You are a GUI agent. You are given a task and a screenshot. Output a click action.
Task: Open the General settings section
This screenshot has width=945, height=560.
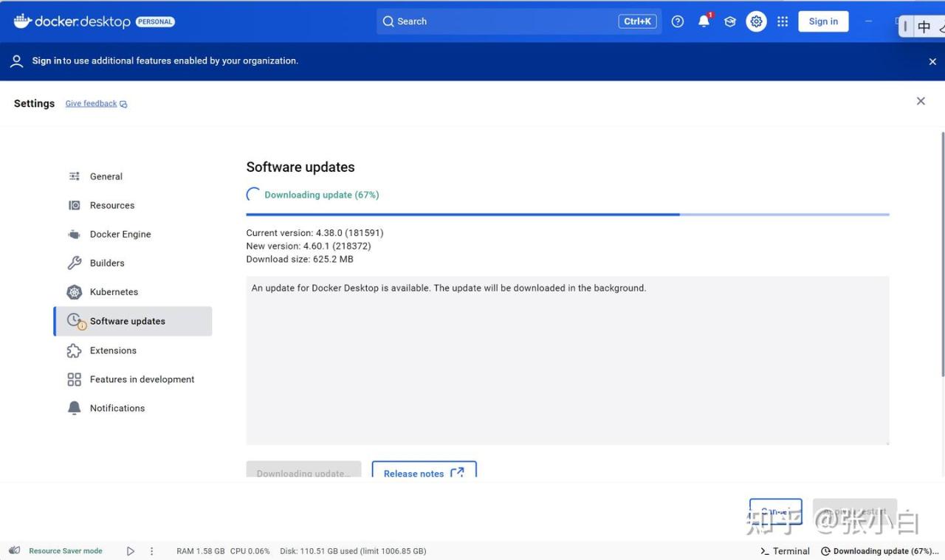pyautogui.click(x=106, y=176)
